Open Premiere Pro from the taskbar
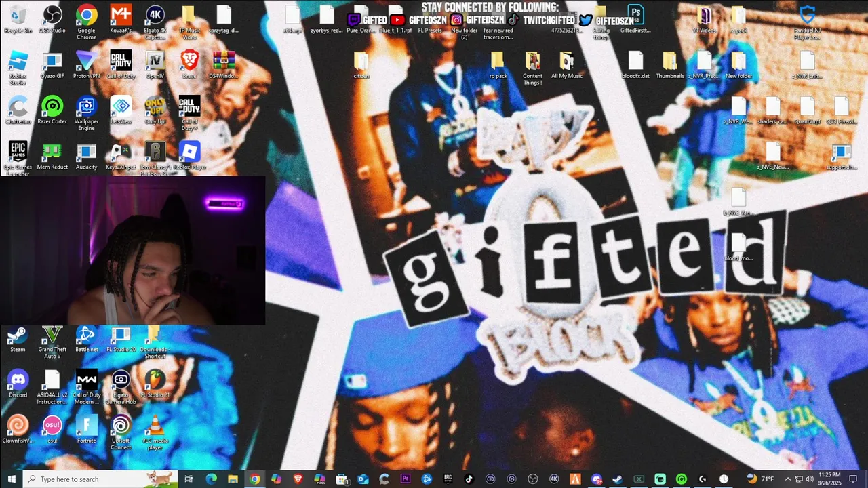 [x=406, y=479]
